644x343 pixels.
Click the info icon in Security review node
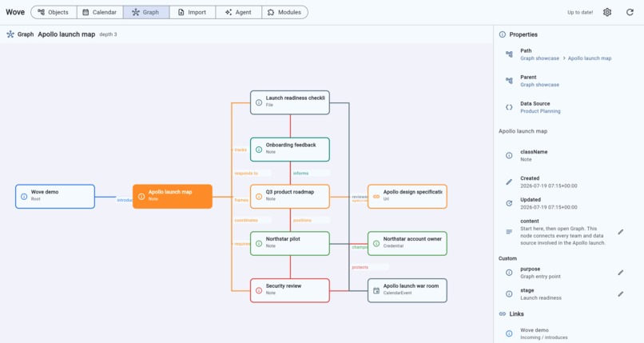point(259,291)
